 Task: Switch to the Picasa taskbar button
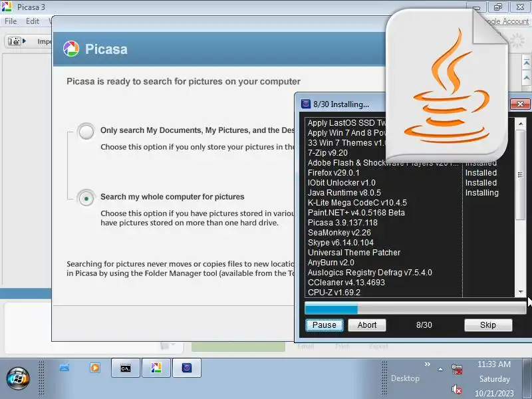156,368
